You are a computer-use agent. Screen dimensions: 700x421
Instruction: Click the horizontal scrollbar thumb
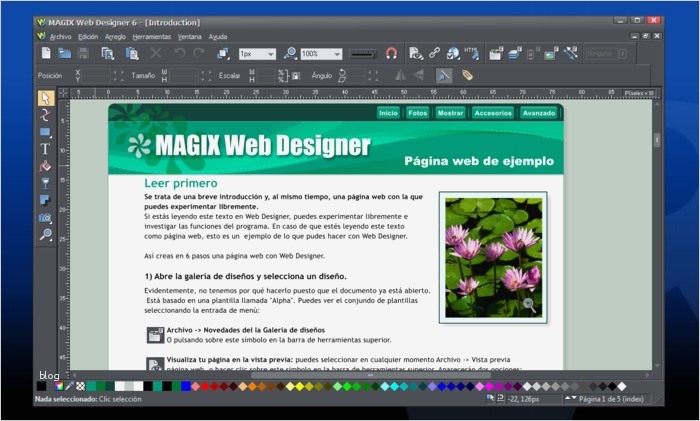point(371,375)
